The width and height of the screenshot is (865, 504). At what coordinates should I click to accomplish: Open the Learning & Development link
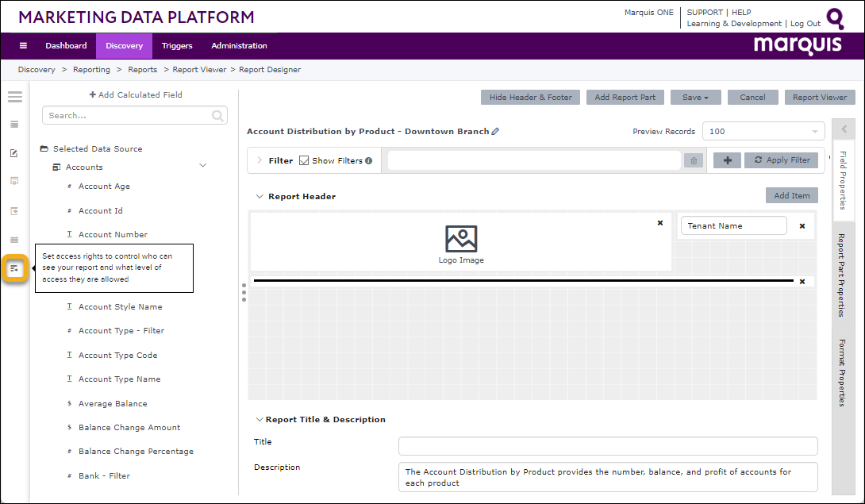tap(734, 24)
